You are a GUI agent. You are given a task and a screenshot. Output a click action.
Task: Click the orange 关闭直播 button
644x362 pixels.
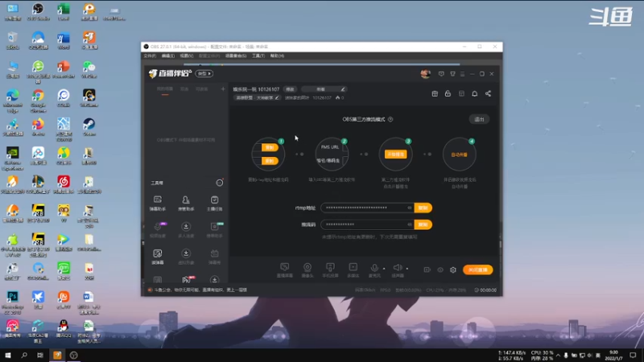477,269
